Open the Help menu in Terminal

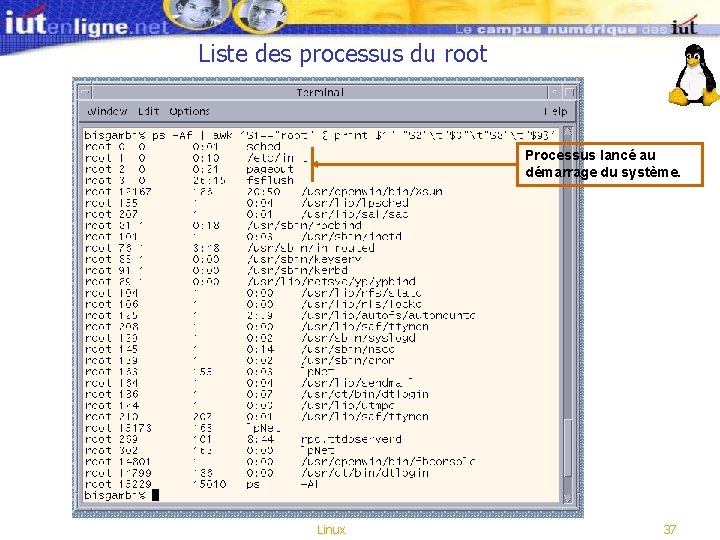(x=556, y=111)
